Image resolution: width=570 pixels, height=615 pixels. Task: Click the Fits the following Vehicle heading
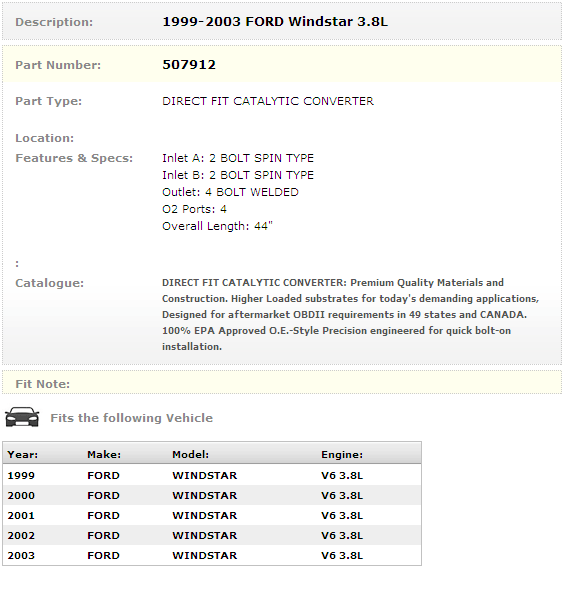pyautogui.click(x=131, y=418)
